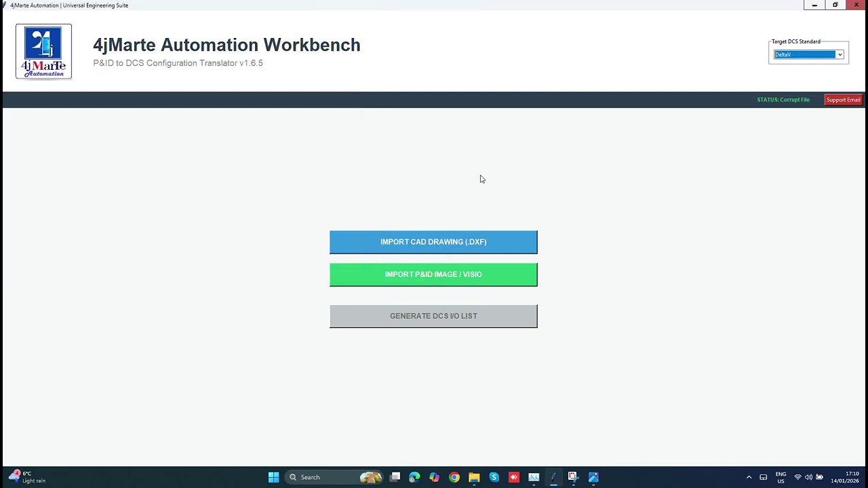The width and height of the screenshot is (868, 488).
Task: Open the red AnyDesk taskbar icon
Action: [x=513, y=477]
